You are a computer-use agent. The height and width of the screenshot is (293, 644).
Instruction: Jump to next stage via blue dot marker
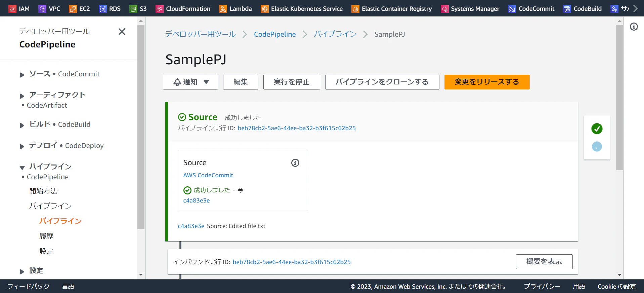click(x=597, y=146)
